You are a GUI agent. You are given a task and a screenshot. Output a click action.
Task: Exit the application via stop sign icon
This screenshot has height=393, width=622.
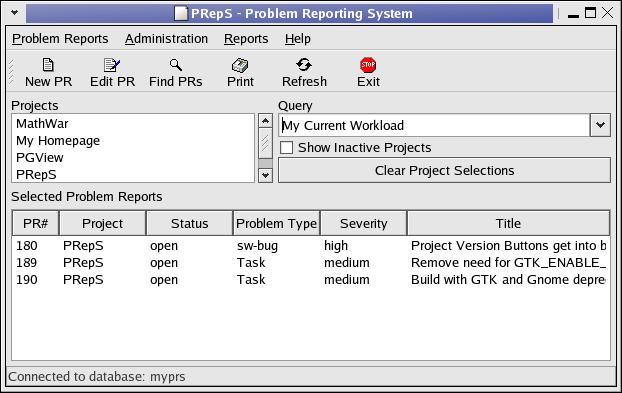pyautogui.click(x=368, y=65)
